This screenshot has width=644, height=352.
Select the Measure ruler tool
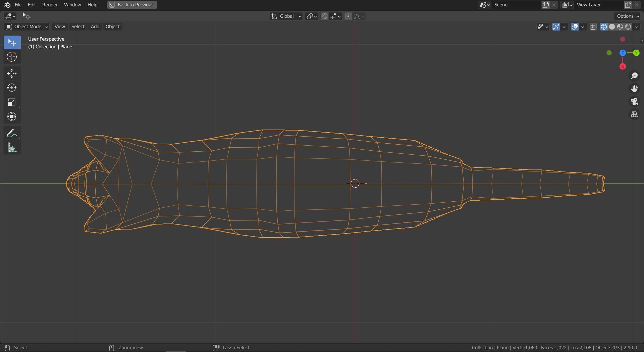12,148
